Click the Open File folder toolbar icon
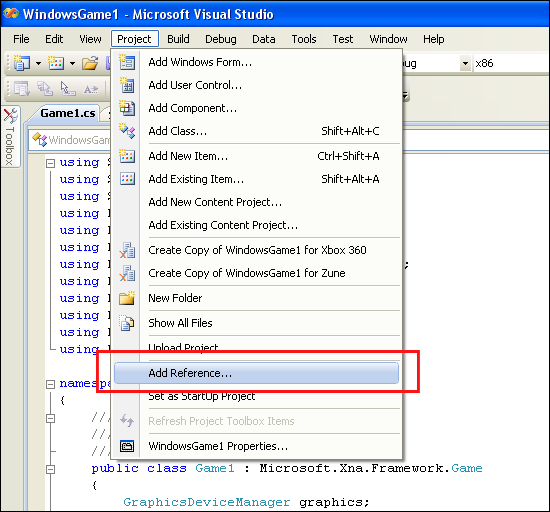Screen dimensions: 550x512 [x=90, y=63]
